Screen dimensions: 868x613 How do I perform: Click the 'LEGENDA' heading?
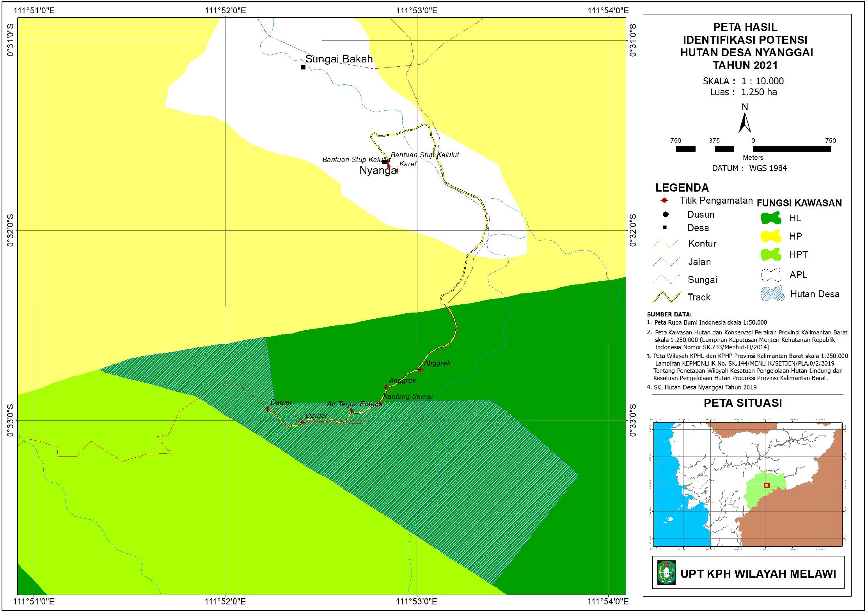pos(682,188)
